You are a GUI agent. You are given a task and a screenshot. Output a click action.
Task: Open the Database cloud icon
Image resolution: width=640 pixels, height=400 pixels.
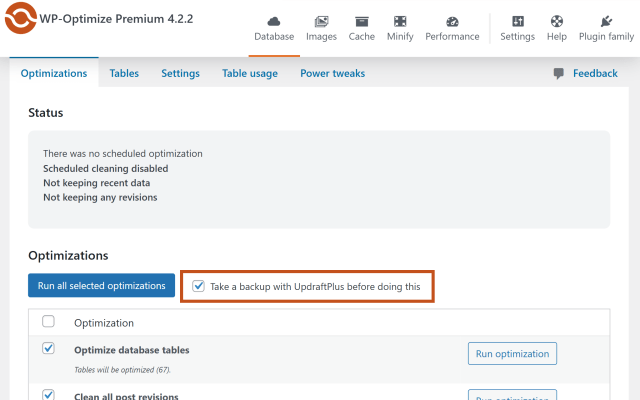(274, 21)
